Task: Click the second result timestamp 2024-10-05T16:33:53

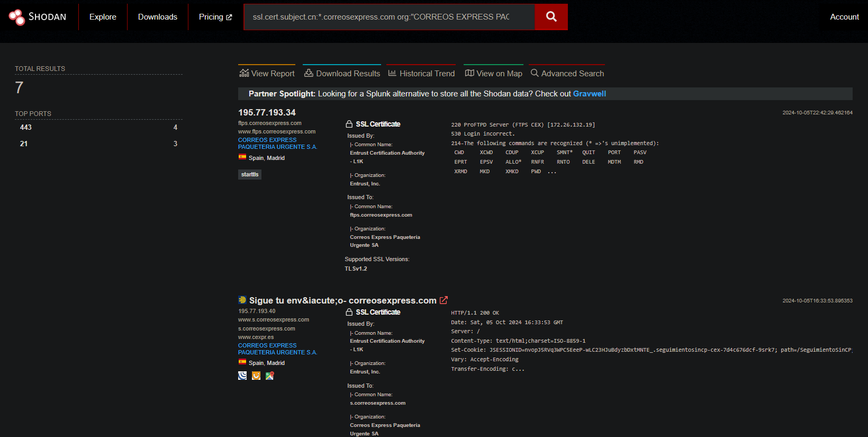Action: pyautogui.click(x=817, y=301)
